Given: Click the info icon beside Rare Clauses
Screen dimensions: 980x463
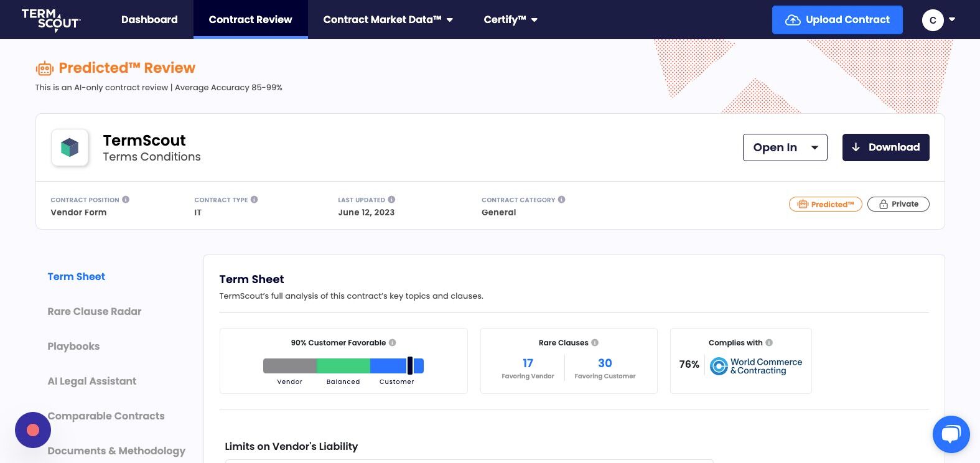Looking at the screenshot, I should [x=595, y=343].
